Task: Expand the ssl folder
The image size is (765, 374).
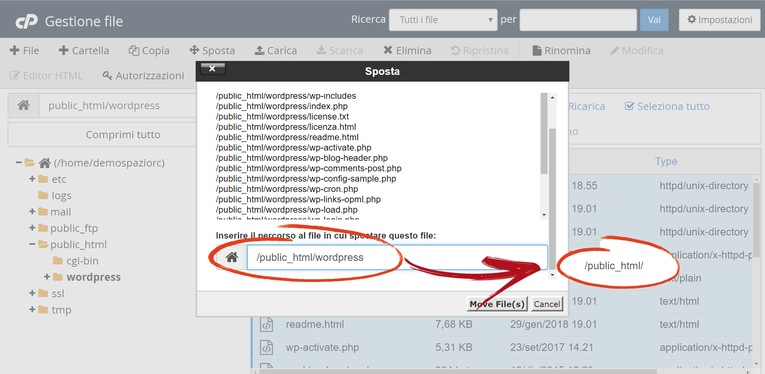Action: pos(32,294)
